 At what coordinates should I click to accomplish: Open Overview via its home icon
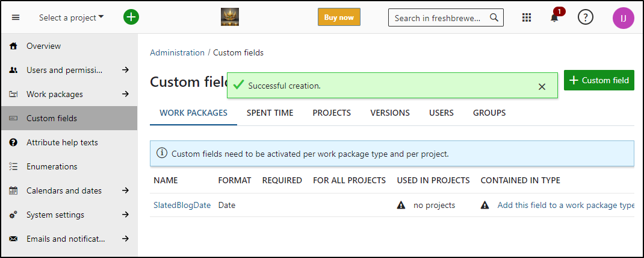tap(13, 46)
